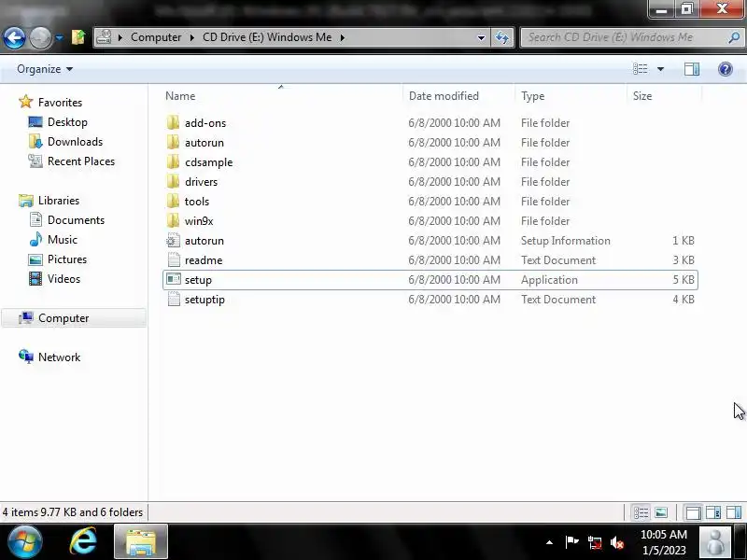Click the Up folder icon
Screen dimensions: 747x560
[78, 37]
